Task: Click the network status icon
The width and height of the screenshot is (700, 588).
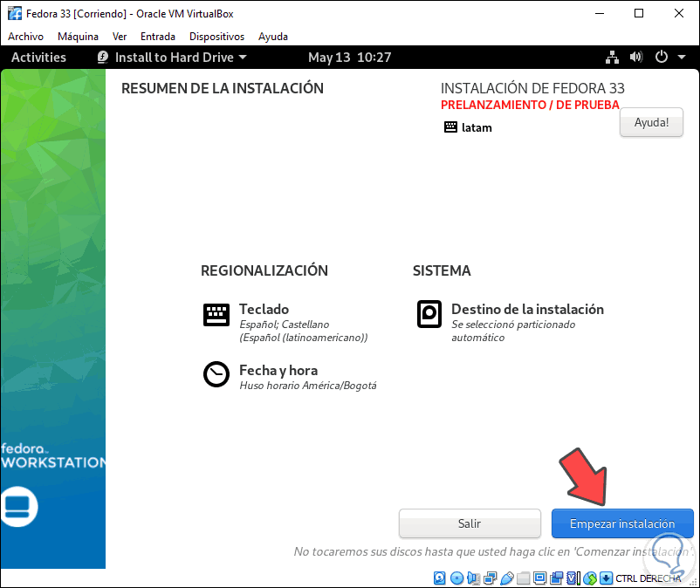Action: coord(612,57)
